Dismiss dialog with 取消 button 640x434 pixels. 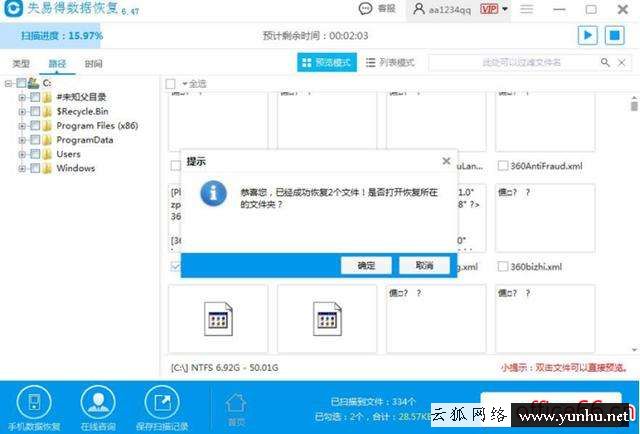(x=424, y=265)
